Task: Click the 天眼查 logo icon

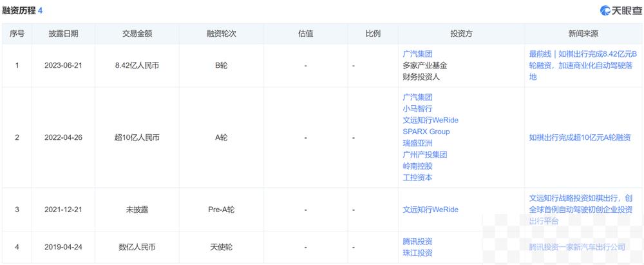Action: click(605, 11)
